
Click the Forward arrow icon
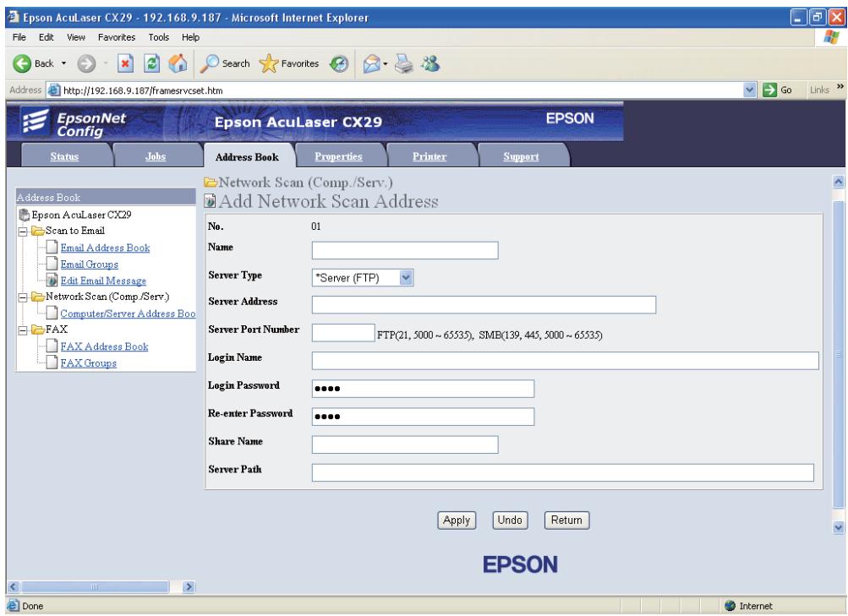point(86,63)
